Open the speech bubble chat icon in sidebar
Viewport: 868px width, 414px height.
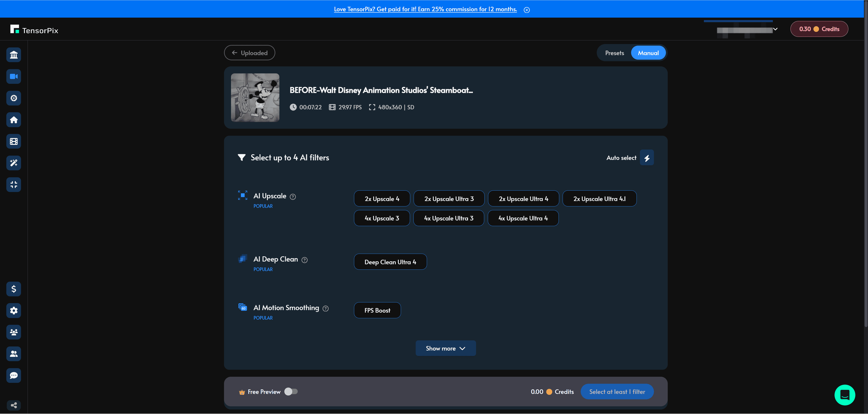14,375
